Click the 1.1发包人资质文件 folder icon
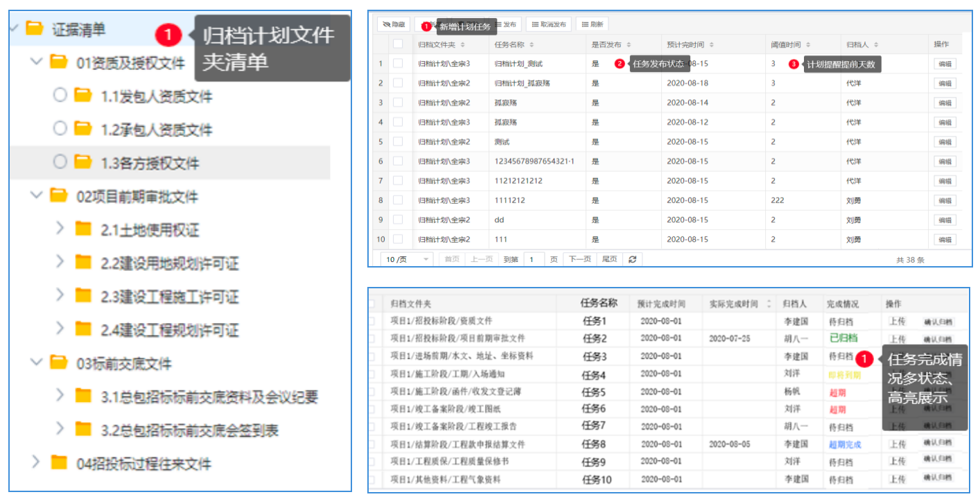The image size is (980, 499). [83, 96]
